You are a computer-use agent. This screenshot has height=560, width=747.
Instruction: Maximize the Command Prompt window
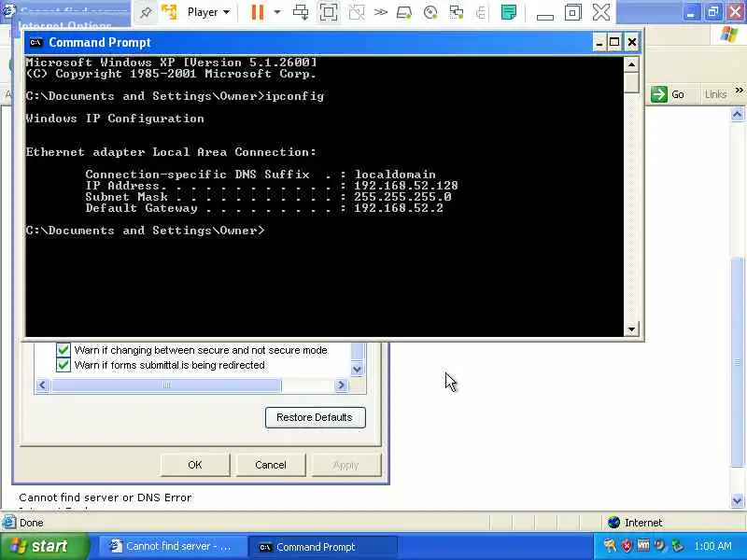(614, 42)
